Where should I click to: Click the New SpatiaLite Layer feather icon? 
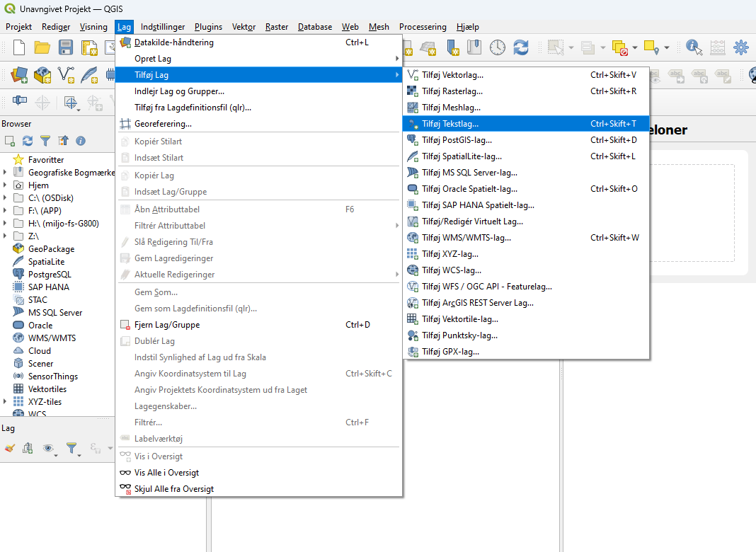point(89,75)
